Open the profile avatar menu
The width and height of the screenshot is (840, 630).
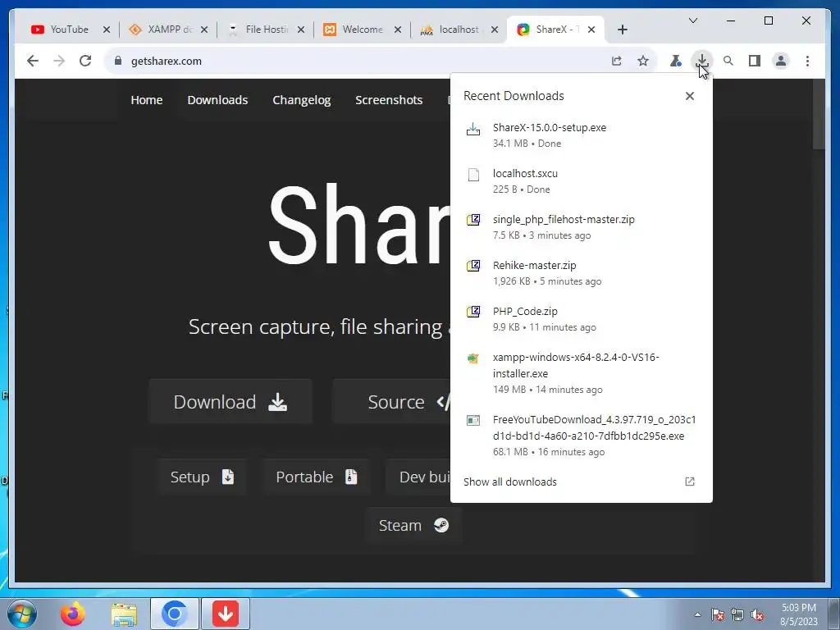[x=781, y=61]
